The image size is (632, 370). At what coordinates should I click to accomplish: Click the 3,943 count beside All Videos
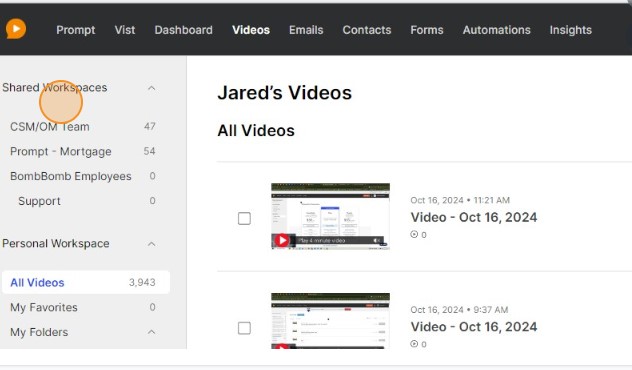click(142, 283)
